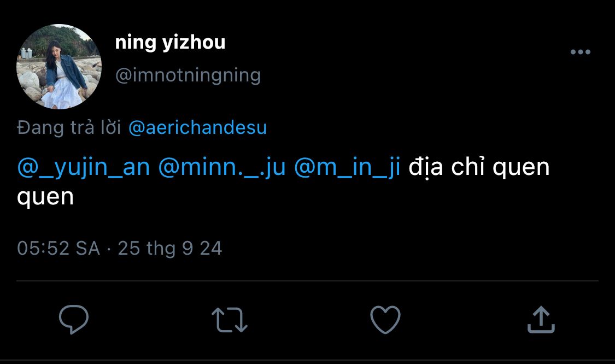
Task: Open the @_yujin_an mention
Action: pos(84,167)
